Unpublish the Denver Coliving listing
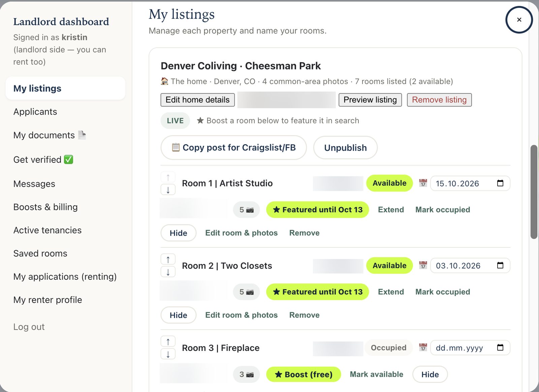The height and width of the screenshot is (392, 539). [x=345, y=148]
